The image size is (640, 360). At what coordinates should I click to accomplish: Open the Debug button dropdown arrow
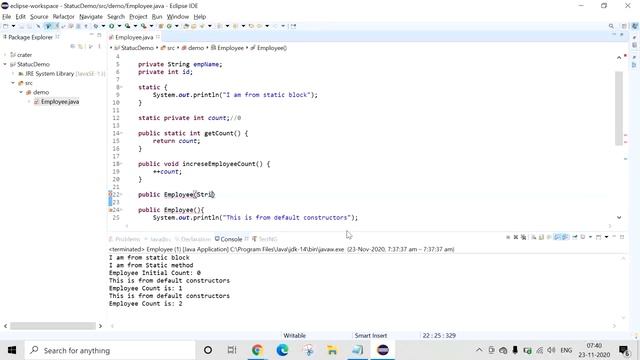point(103,26)
